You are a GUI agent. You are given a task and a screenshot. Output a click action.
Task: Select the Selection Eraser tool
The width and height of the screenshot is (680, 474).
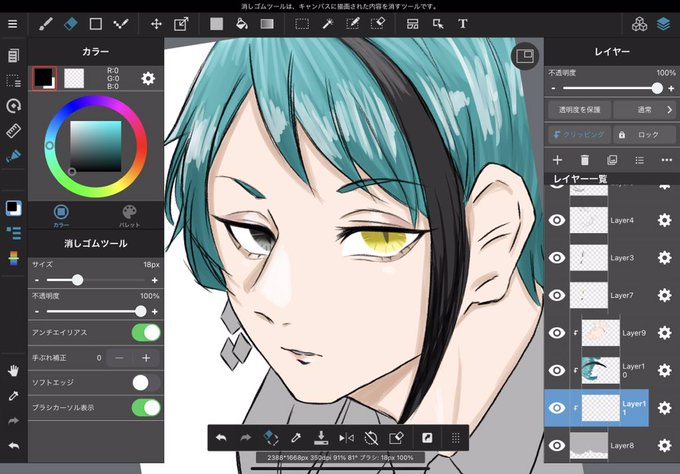378,24
